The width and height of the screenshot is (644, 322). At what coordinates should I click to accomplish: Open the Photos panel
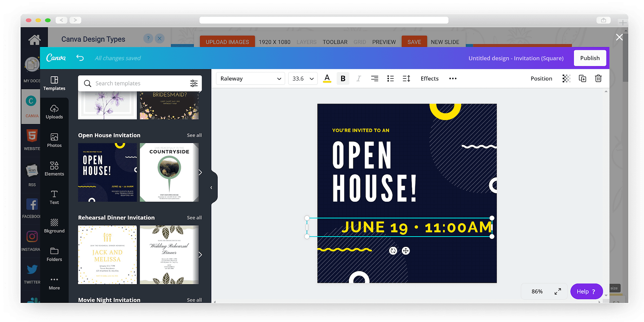54,140
